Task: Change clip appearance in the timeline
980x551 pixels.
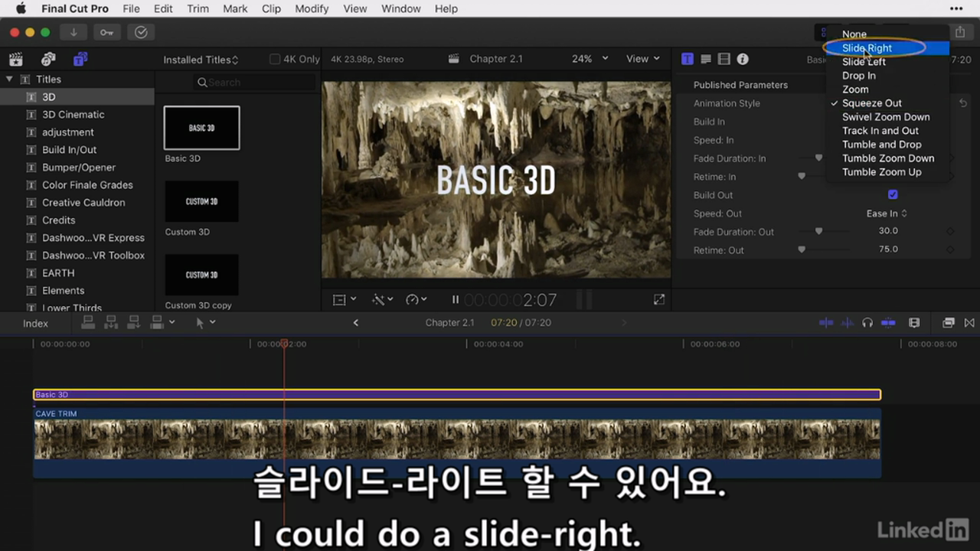Action: (x=914, y=323)
